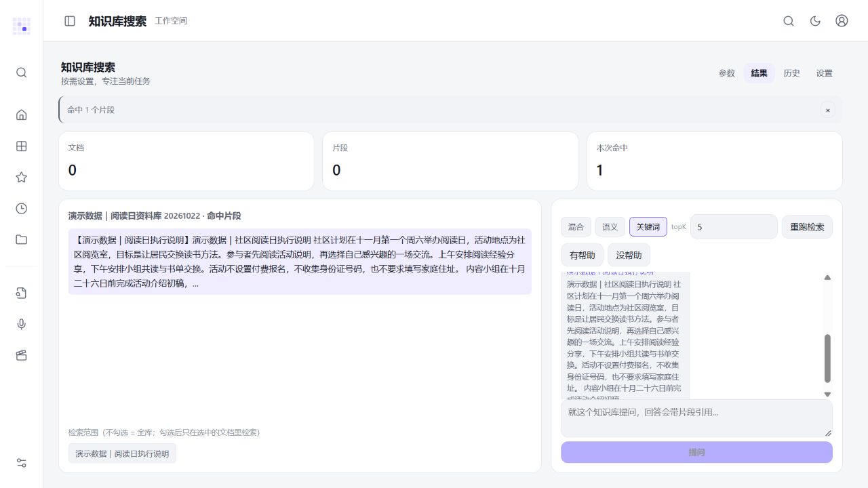Click scroll-up arrow in answer panel

point(827,277)
